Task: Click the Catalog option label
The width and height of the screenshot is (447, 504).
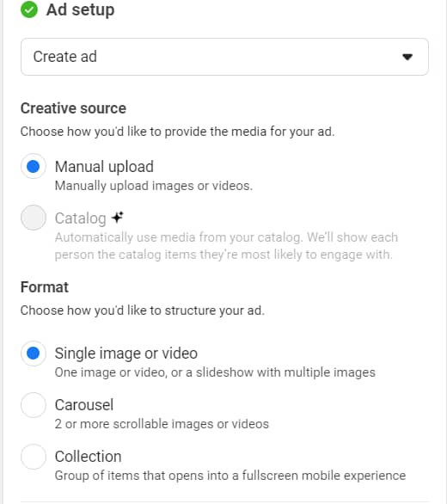Action: tap(80, 218)
